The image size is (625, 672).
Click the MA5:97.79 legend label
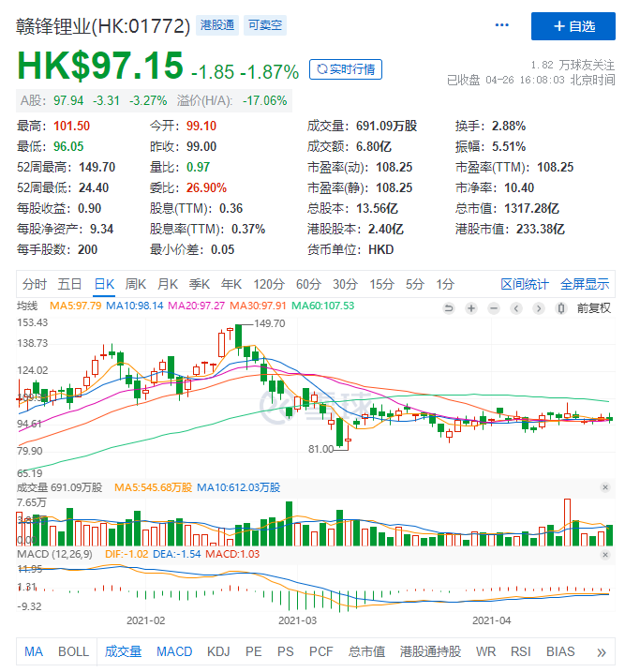(x=75, y=306)
